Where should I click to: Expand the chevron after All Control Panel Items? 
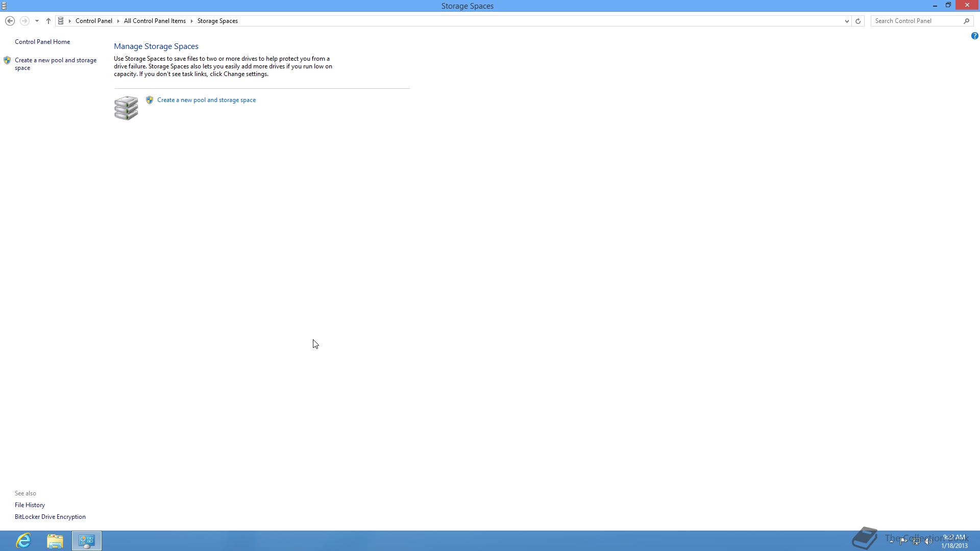tap(192, 21)
